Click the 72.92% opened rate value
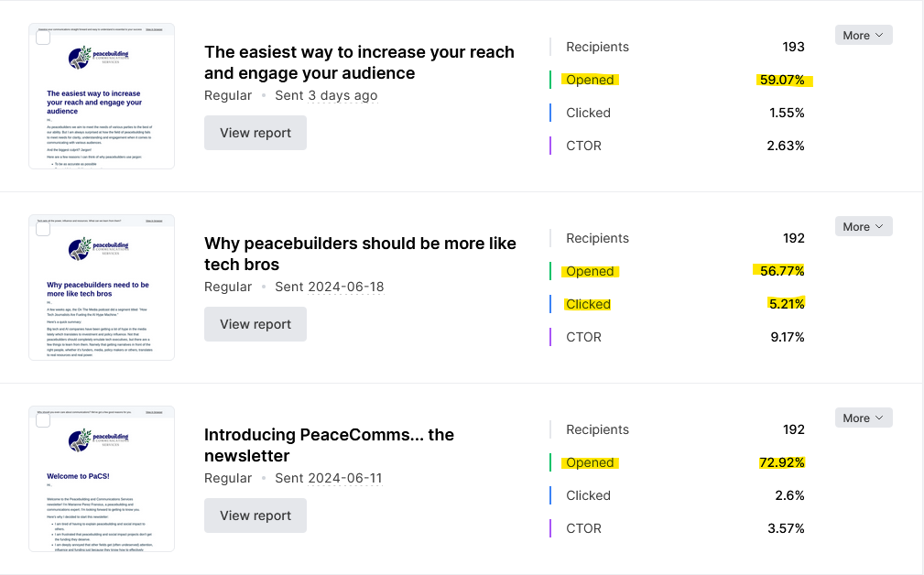This screenshot has width=924, height=575. tap(781, 462)
